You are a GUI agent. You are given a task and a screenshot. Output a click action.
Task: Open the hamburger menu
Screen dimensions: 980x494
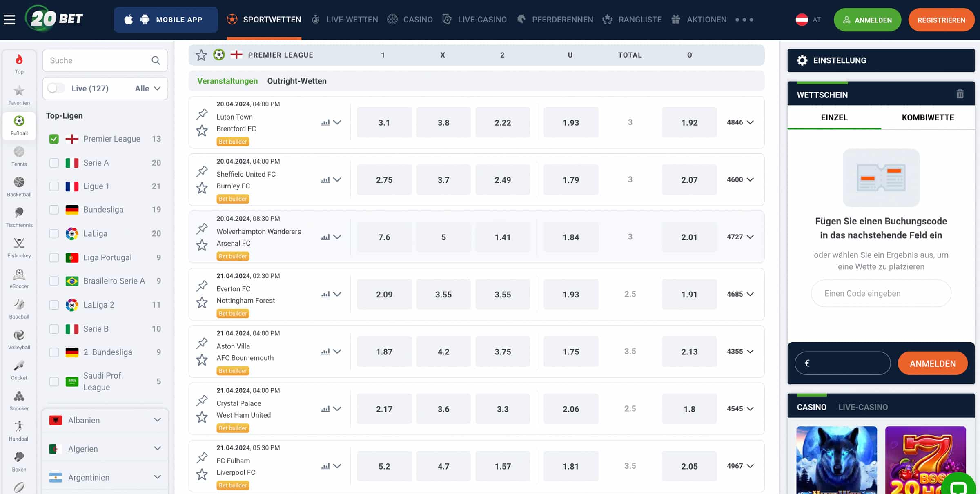click(x=9, y=19)
